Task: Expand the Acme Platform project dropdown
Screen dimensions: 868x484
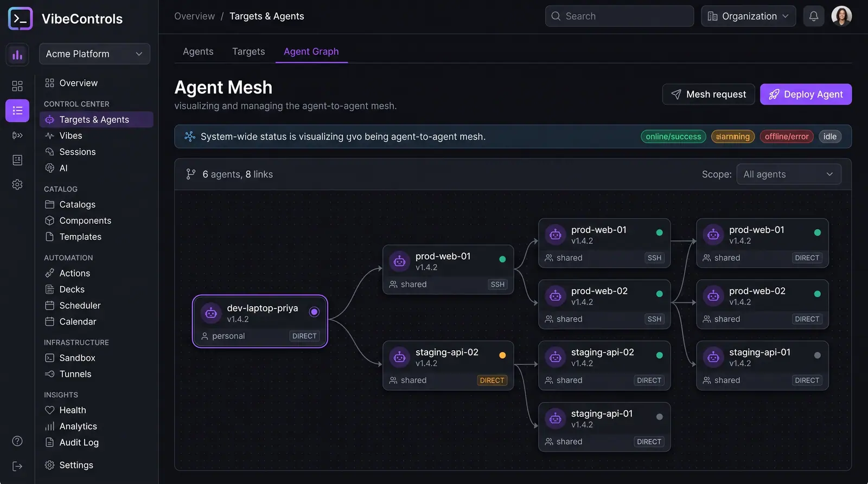Action: 94,54
